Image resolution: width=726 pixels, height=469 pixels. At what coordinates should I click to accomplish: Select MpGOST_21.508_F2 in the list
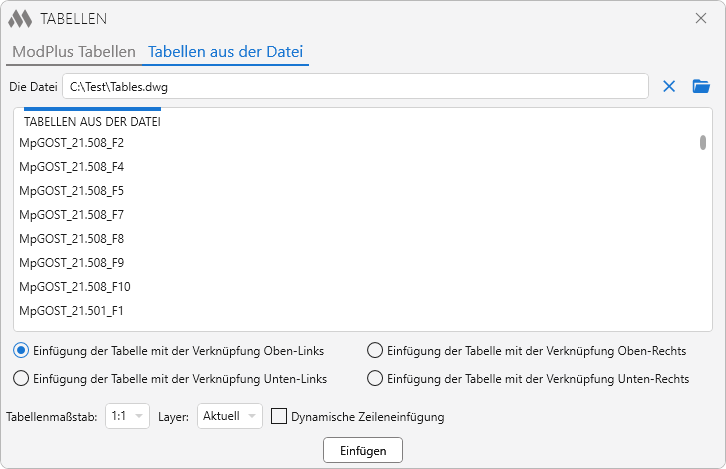tap(72, 143)
